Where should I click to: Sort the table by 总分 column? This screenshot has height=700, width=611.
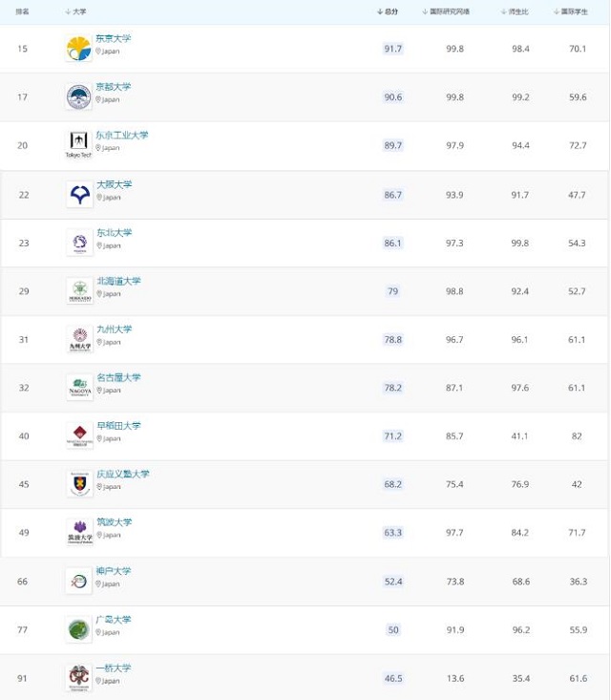[x=388, y=11]
